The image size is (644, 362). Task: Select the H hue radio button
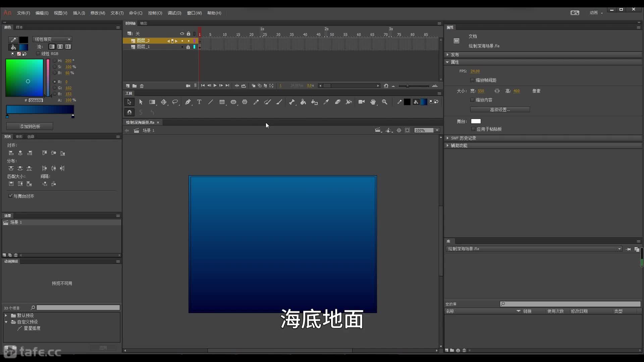(55, 61)
